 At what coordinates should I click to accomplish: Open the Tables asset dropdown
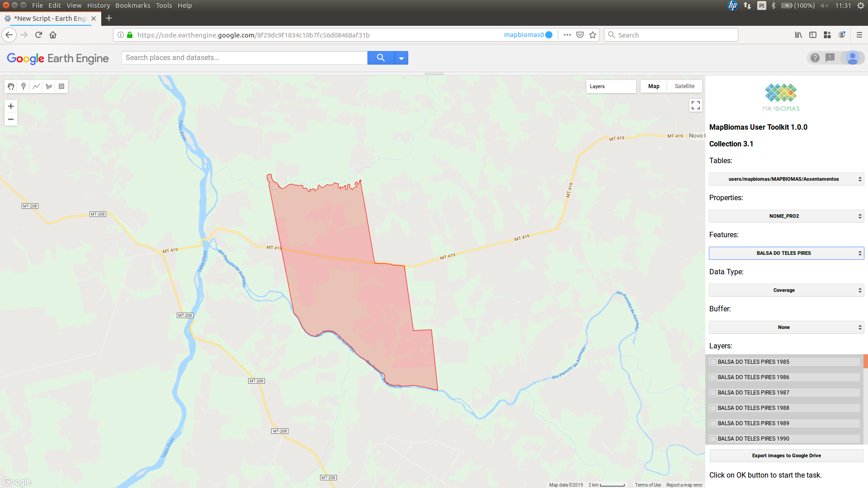pos(786,179)
